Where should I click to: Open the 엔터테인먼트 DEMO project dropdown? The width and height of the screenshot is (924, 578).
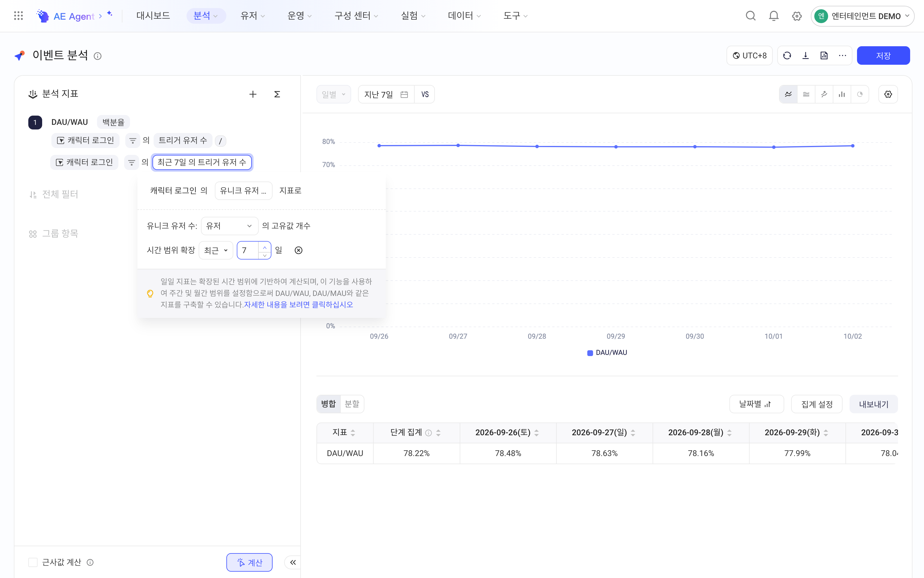pyautogui.click(x=862, y=16)
